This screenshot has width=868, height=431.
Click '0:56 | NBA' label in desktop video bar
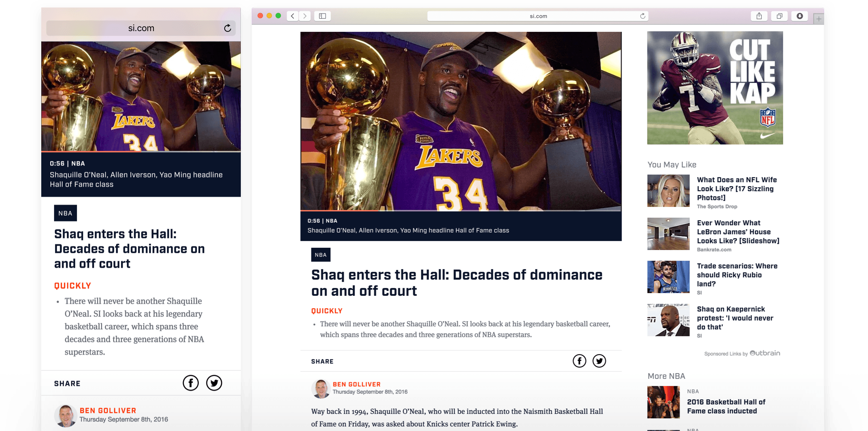(322, 221)
